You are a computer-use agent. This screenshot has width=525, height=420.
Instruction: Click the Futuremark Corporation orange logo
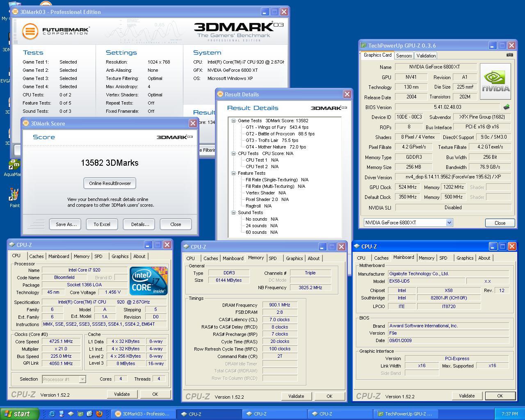[x=30, y=31]
